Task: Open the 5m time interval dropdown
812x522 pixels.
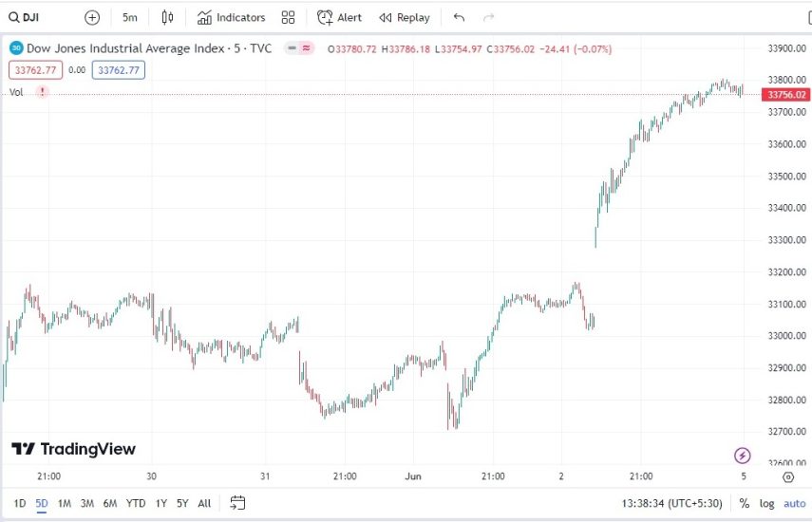Action: click(x=129, y=17)
